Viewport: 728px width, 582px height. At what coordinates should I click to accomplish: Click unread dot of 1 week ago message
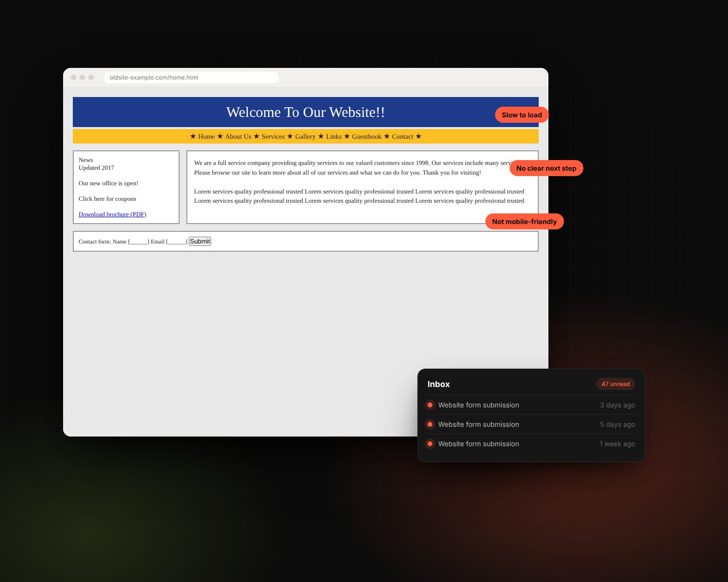pos(430,444)
